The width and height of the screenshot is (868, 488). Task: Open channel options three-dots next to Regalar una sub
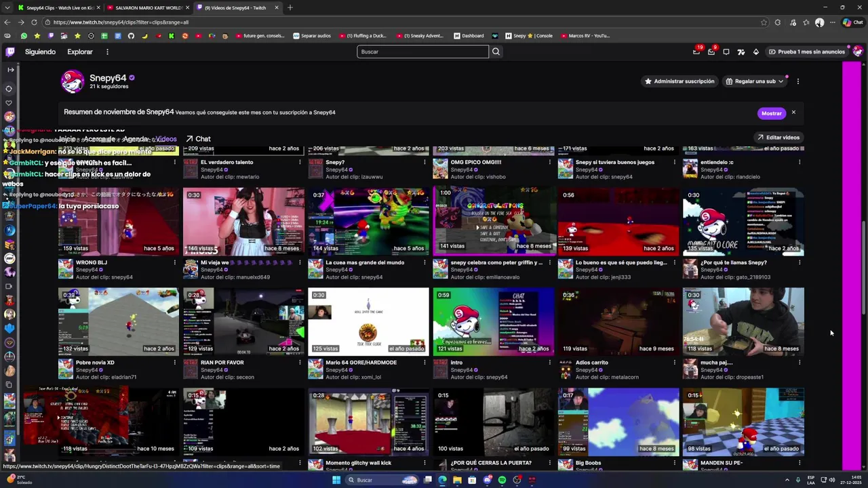(797, 81)
